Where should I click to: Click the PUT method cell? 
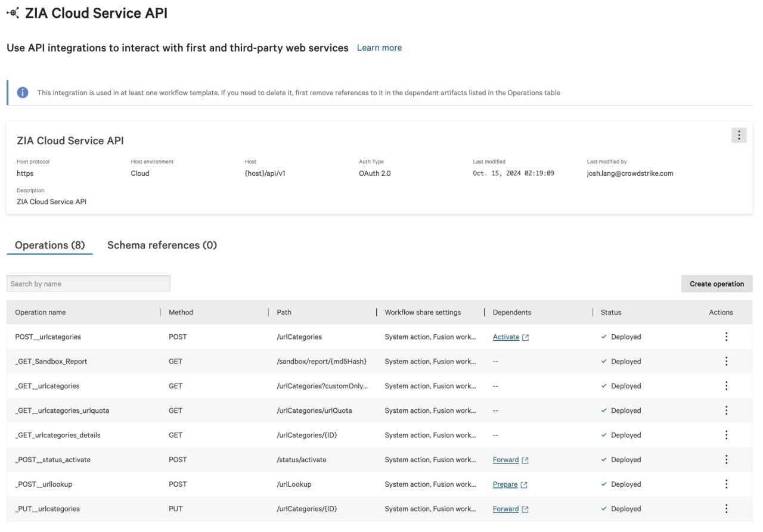pyautogui.click(x=175, y=509)
